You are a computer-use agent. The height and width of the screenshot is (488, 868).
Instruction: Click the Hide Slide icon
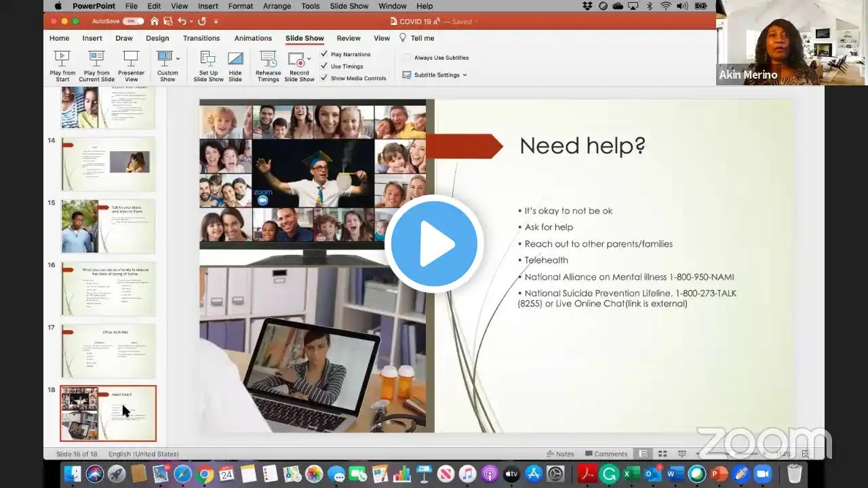click(235, 60)
